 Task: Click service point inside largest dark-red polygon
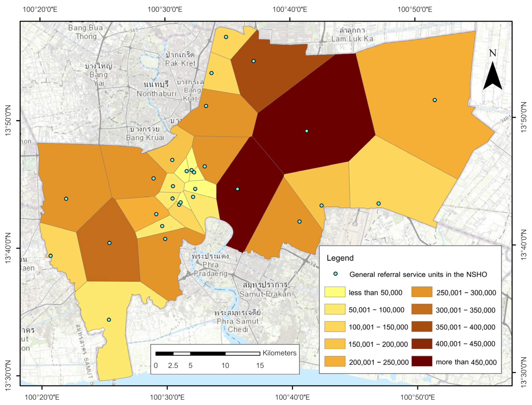tap(306, 131)
